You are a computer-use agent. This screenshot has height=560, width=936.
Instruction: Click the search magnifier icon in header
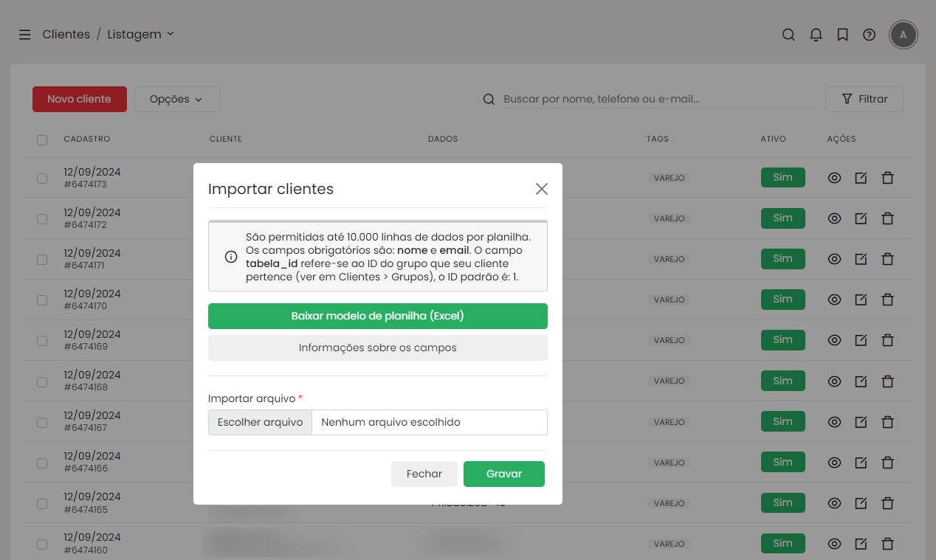coord(788,35)
